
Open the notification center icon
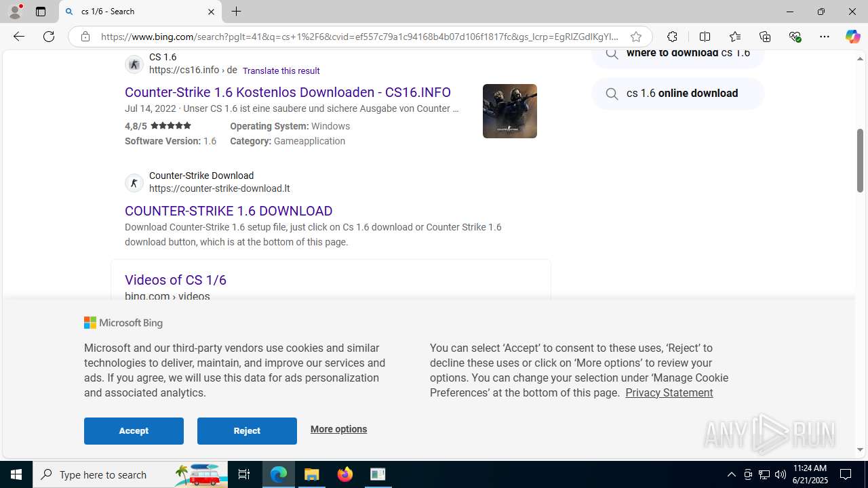(846, 474)
